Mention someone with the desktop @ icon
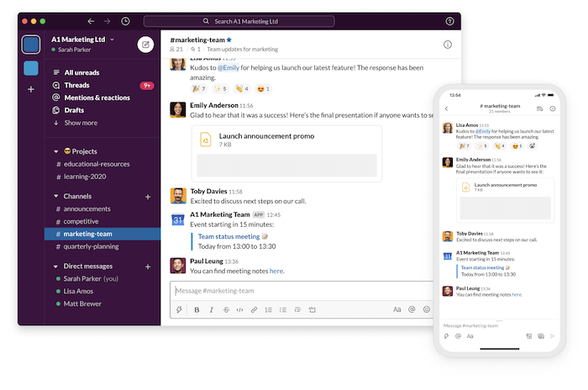Image resolution: width=588 pixels, height=390 pixels. pos(412,309)
